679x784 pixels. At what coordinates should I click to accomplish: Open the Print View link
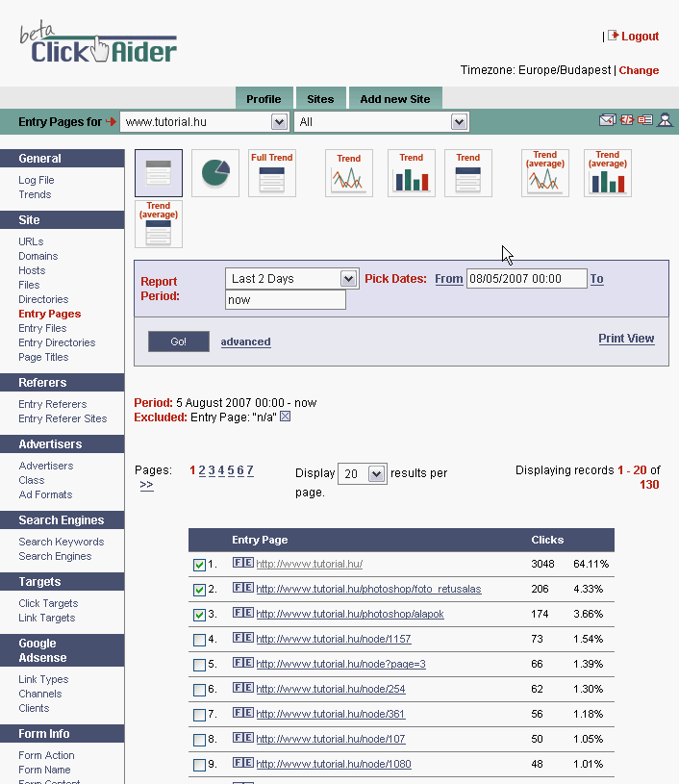tap(625, 339)
